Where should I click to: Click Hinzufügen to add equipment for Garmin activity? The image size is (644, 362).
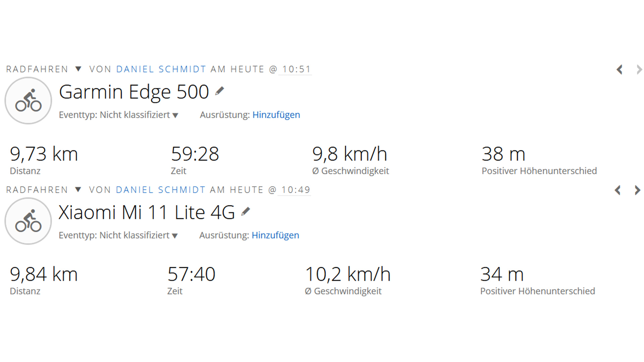point(276,115)
